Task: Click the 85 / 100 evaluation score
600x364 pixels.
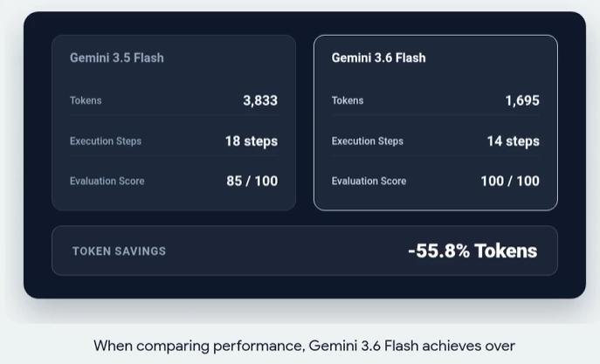Action: [252, 181]
